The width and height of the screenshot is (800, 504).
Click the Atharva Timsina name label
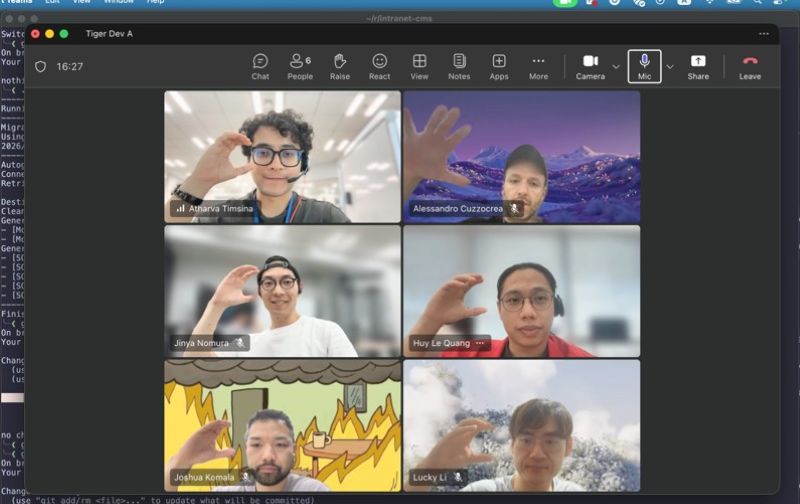tap(221, 208)
